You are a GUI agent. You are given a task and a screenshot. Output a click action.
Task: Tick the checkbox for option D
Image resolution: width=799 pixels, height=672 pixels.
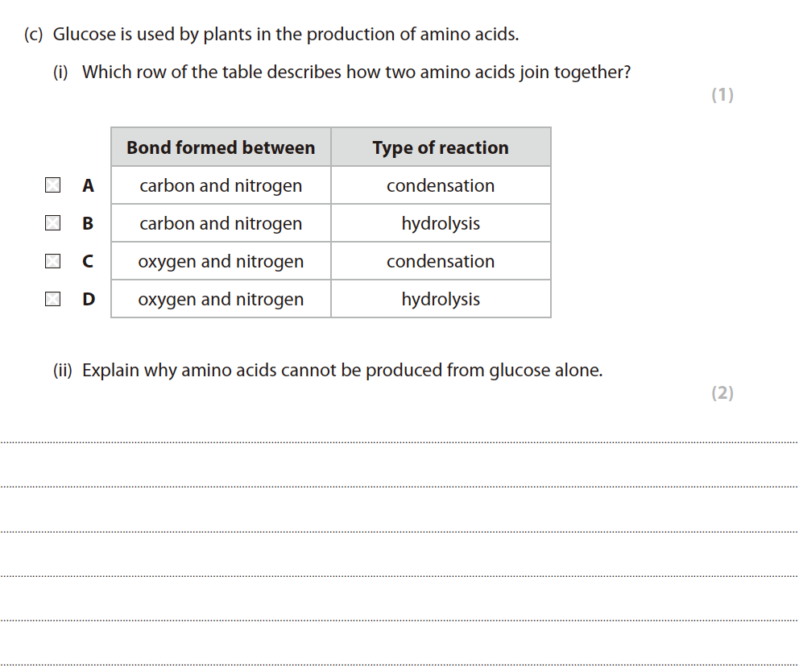pyautogui.click(x=52, y=299)
